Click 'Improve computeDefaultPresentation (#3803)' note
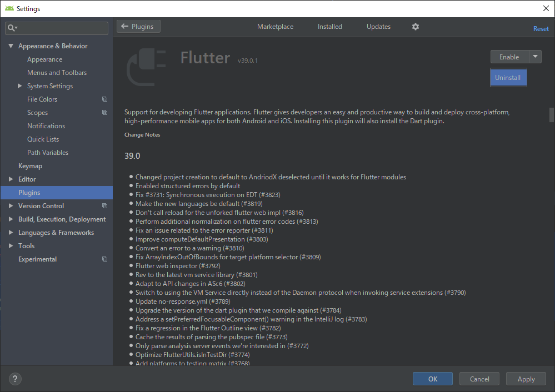Viewport: 555px width, 392px height. point(202,239)
